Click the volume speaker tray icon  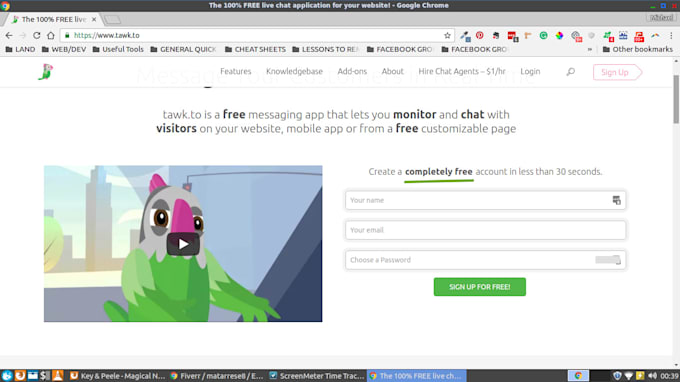pyautogui.click(x=652, y=376)
